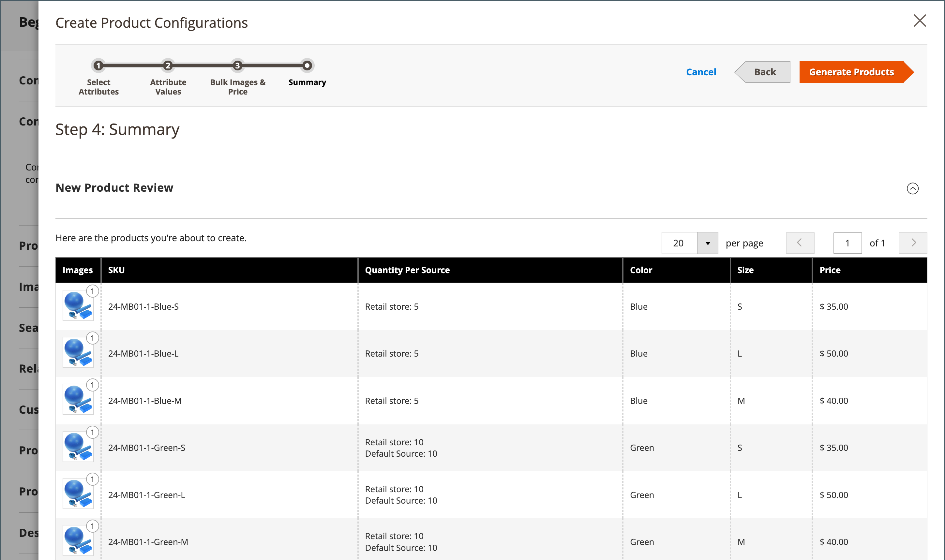The width and height of the screenshot is (945, 560).
Task: Jump to step 1 Select Attributes
Action: coord(98,66)
